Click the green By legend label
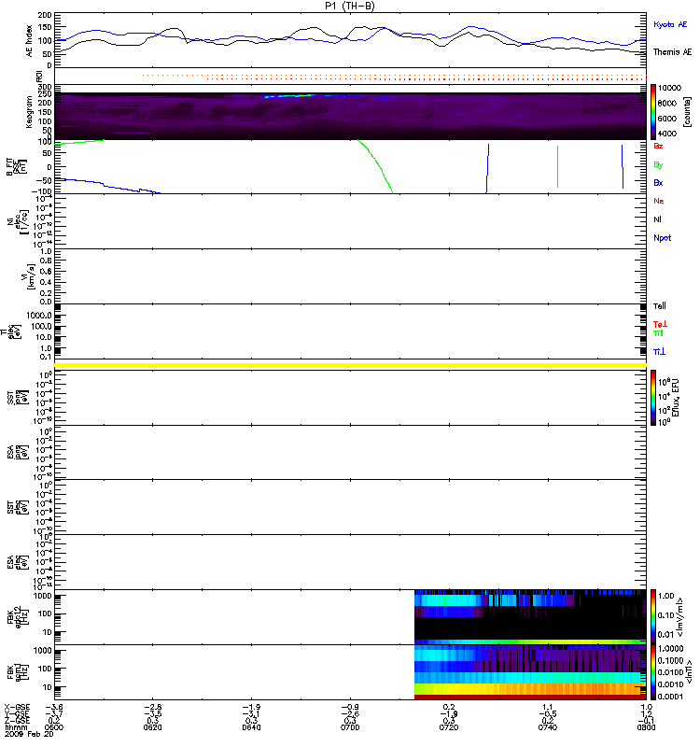This screenshot has height=747, width=700. tap(658, 164)
